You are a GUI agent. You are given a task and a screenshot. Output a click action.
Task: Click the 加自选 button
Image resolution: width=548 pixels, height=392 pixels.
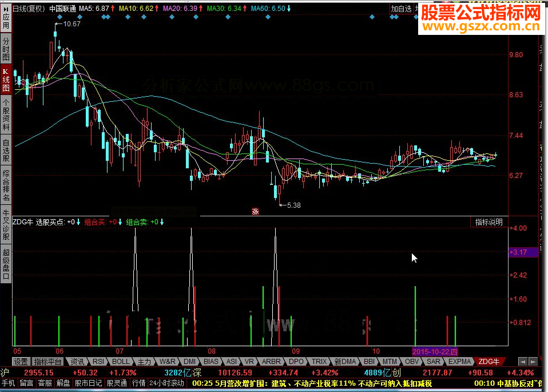tap(401, 9)
